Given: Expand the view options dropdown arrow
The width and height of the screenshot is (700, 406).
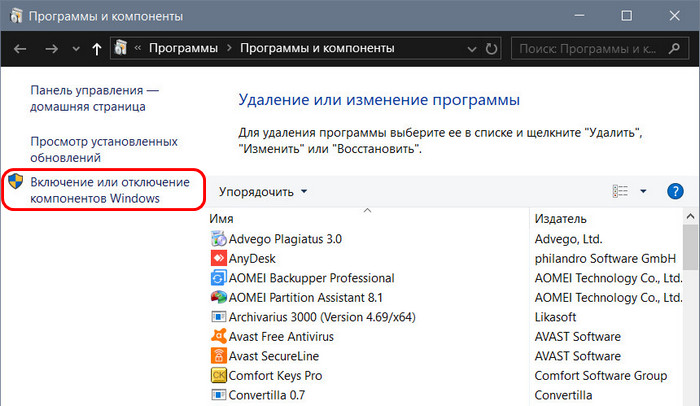Looking at the screenshot, I should pos(643,191).
